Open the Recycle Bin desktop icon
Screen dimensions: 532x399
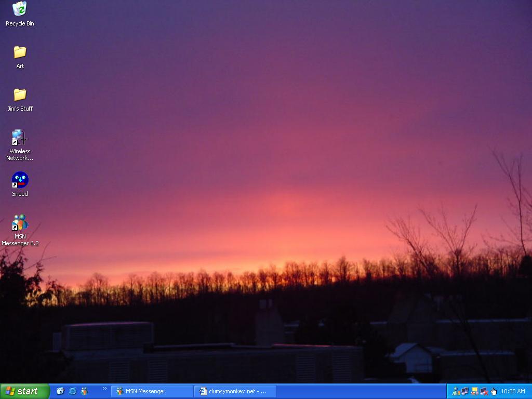[x=20, y=9]
